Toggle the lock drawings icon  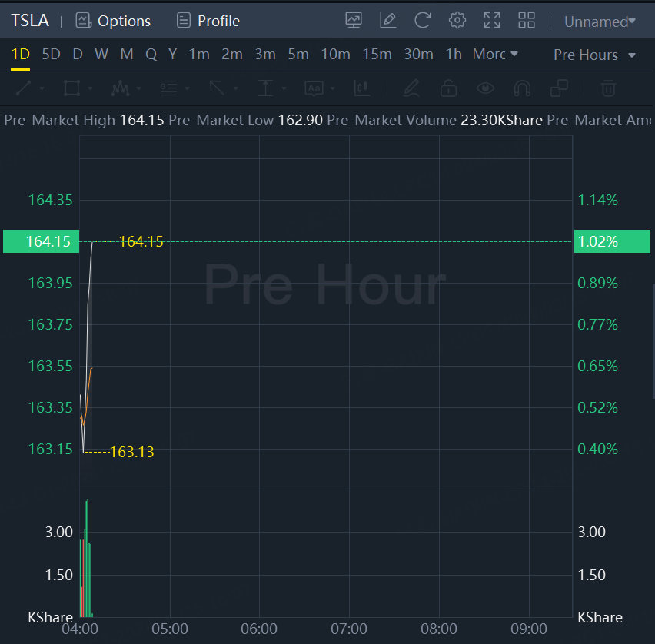tap(448, 88)
